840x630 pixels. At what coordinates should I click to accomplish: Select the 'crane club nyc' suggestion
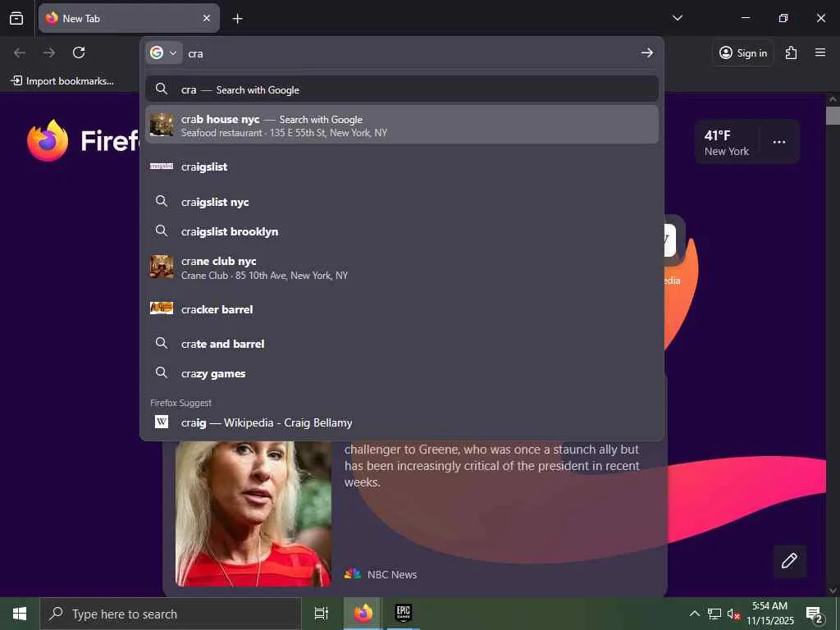[x=402, y=267]
